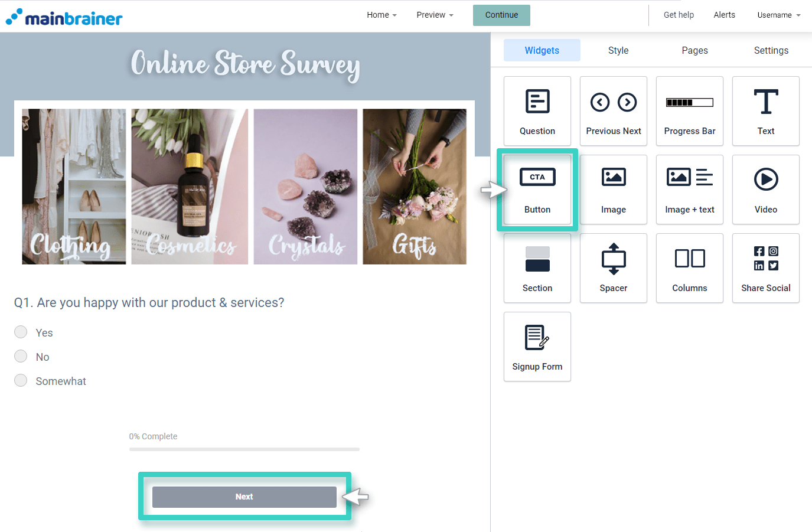This screenshot has width=812, height=532.
Task: Insert the Video widget
Action: click(765, 190)
